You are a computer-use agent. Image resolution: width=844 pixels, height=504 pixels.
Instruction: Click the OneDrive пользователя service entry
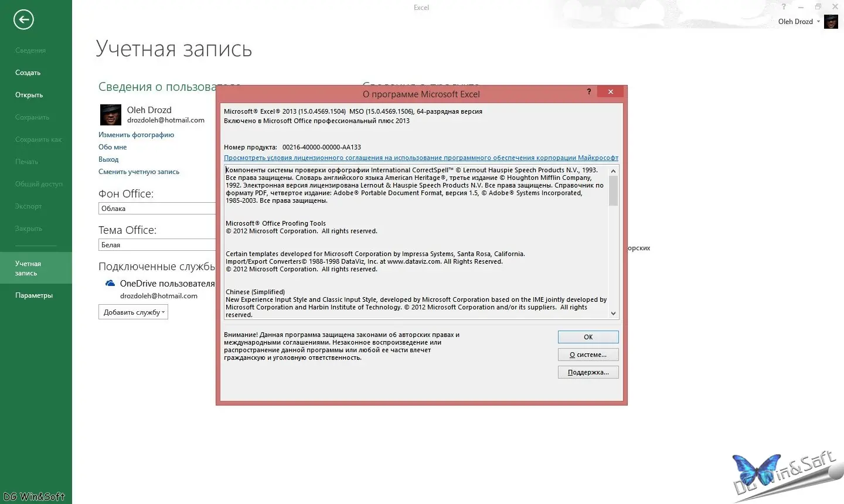pyautogui.click(x=167, y=284)
